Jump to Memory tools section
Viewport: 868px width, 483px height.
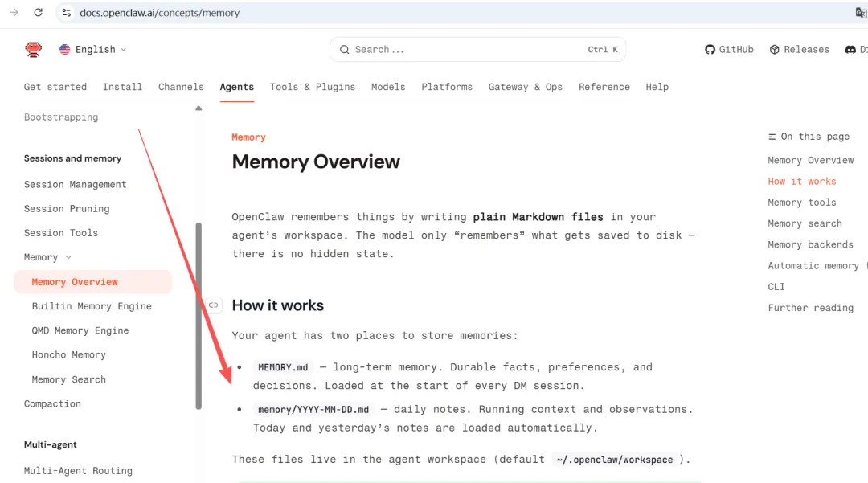(x=802, y=203)
